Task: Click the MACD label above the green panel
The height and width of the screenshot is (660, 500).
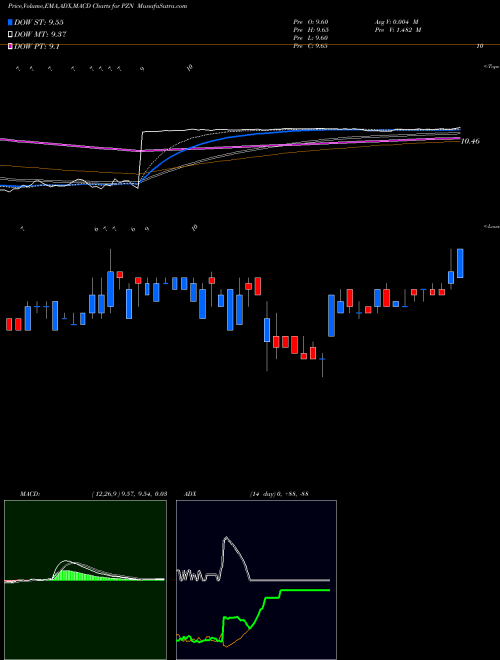Action: (x=29, y=494)
